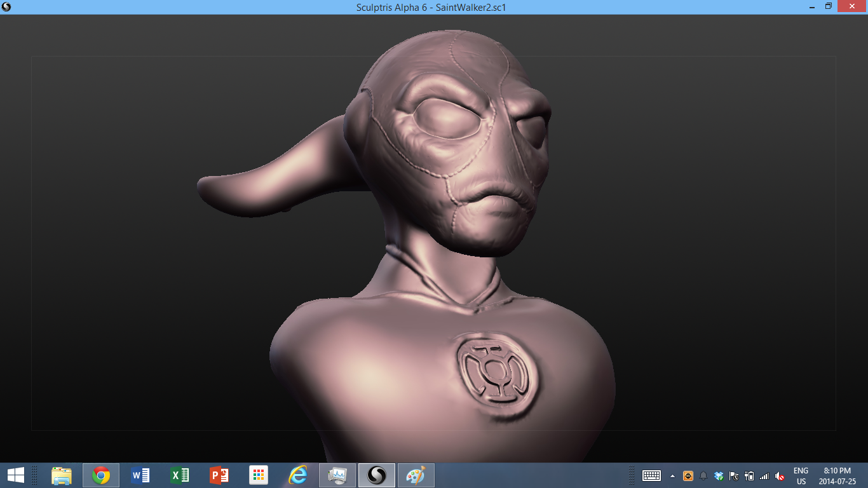The height and width of the screenshot is (488, 868).
Task: Open the ENG US language selector
Action: click(801, 476)
